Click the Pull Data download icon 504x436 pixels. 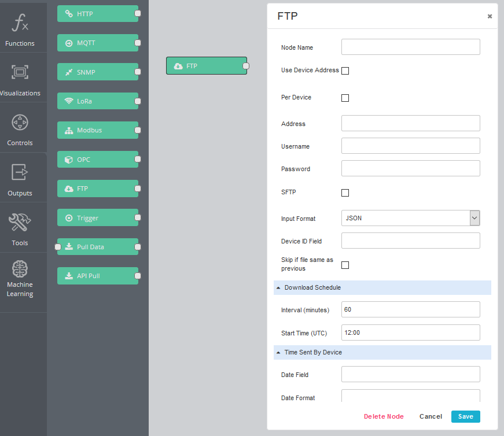coord(69,247)
